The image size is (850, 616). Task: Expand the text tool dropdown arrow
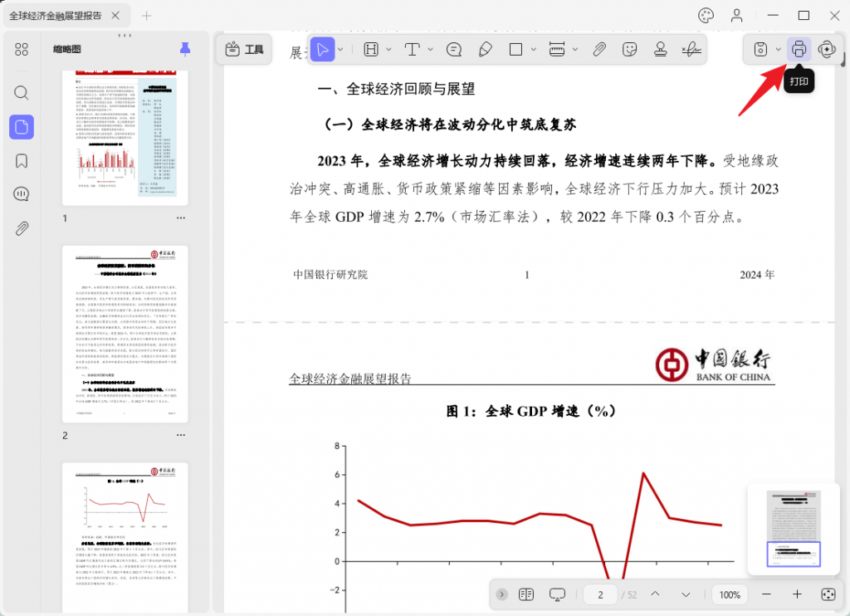430,50
